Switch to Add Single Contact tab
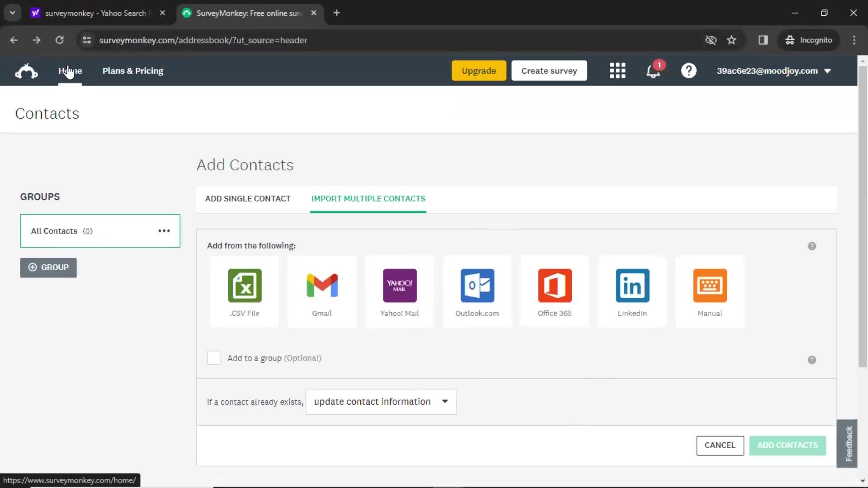 (248, 199)
